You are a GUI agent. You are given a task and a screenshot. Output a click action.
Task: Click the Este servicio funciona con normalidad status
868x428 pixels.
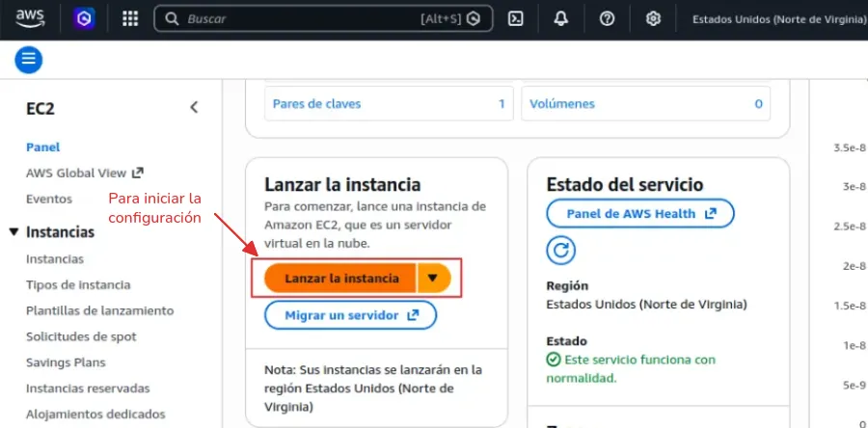[631, 369]
